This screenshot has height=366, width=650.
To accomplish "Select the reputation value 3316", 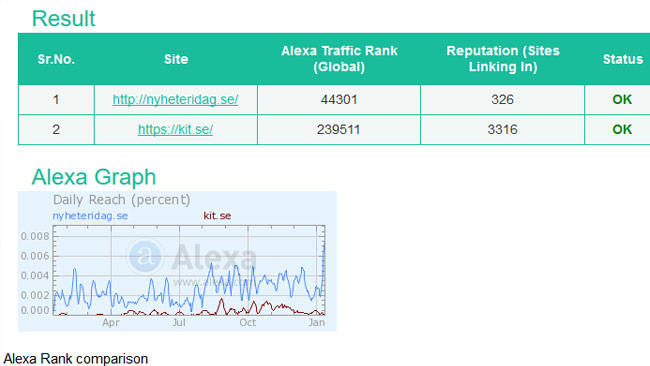I will tap(502, 129).
